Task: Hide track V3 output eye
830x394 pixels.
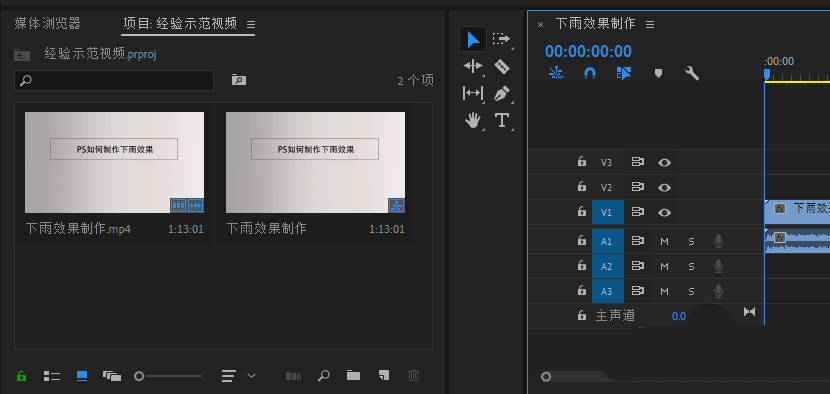Action: pos(664,163)
